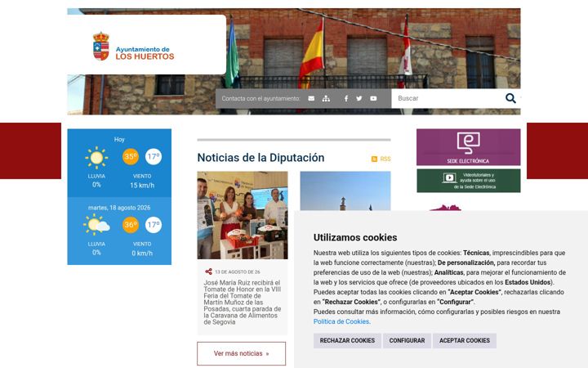Screen dimensions: 588x368
Task: Read the José María Ruiz news headline
Action: [x=243, y=303]
